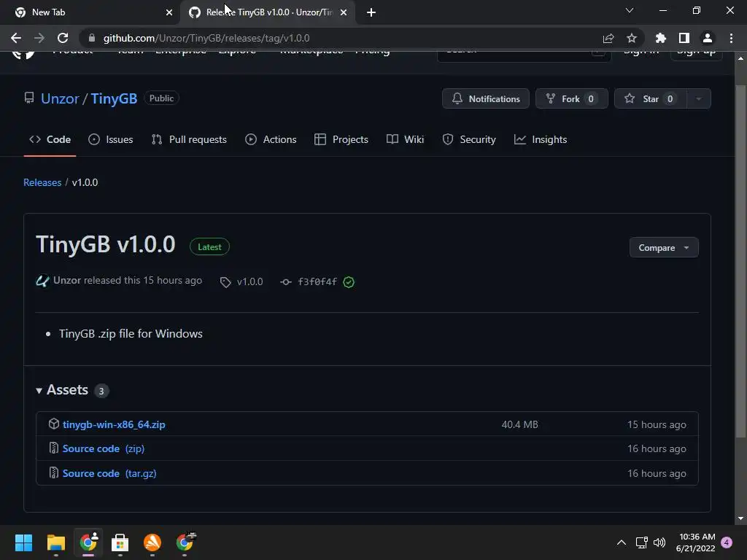Open the Chrome three-dot menu

(731, 38)
